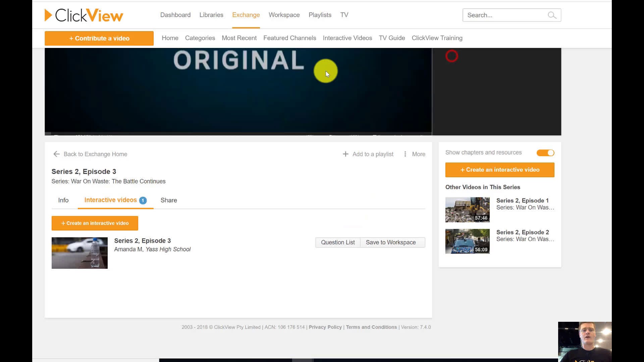
Task: Open Series 2, Episode 3 by Amanda M
Action: [x=142, y=241]
